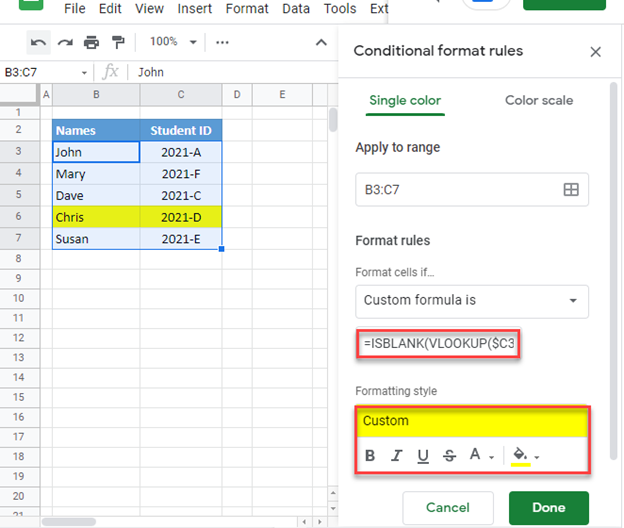Screen dimensions: 624x528
Task: Click the Redo icon in toolbar
Action: [x=65, y=42]
